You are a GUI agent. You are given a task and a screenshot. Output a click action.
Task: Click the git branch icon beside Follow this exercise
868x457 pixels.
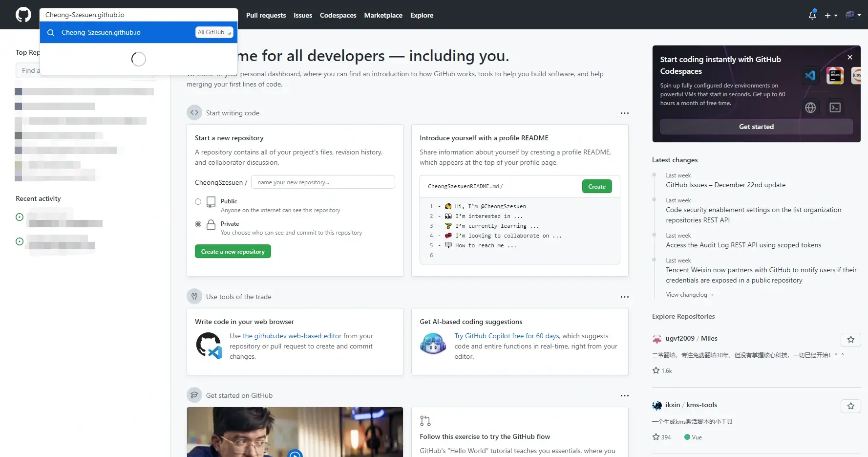click(425, 420)
